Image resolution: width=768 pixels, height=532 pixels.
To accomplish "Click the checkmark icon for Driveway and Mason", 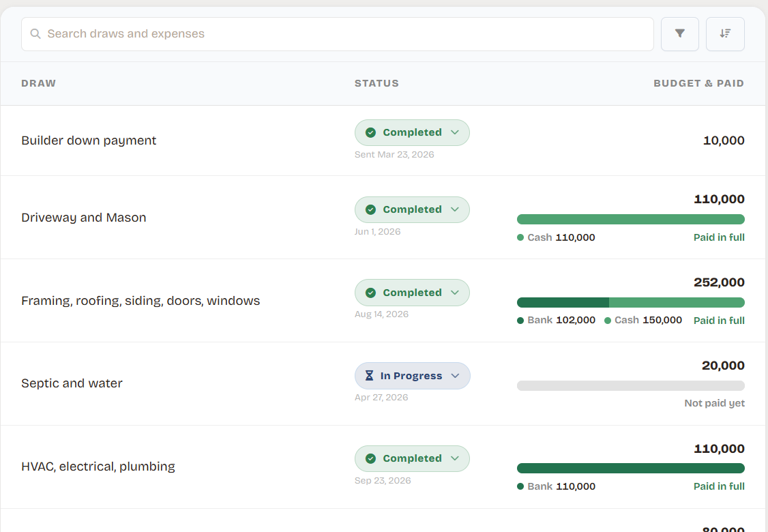I will pos(371,209).
